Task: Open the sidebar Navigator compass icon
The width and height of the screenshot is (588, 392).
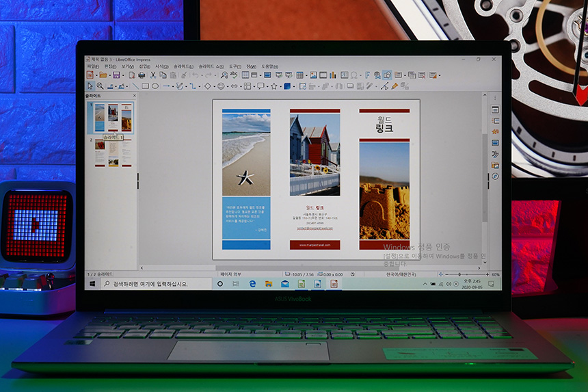Action: point(495,176)
